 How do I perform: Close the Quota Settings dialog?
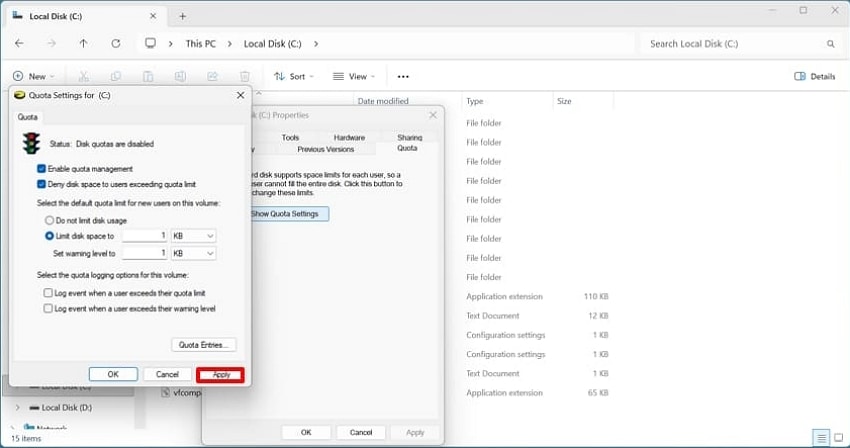(240, 95)
